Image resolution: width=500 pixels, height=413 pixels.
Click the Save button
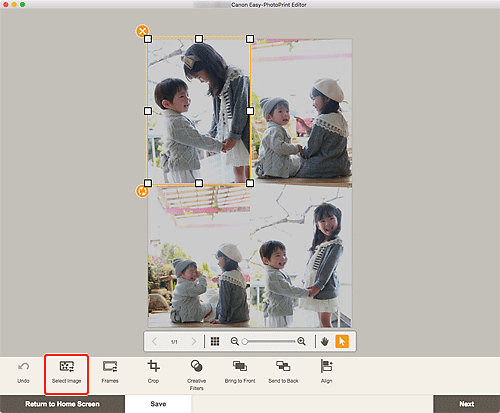[x=158, y=404]
